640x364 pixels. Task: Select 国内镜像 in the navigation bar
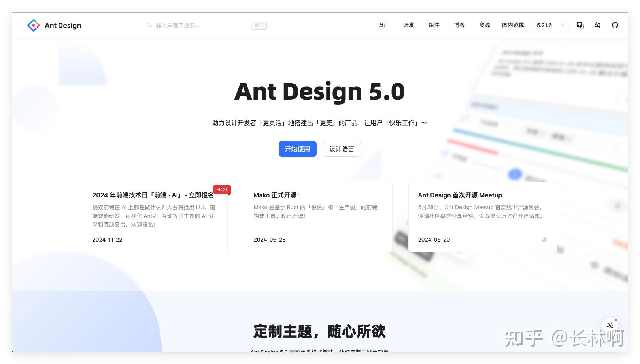click(x=512, y=25)
